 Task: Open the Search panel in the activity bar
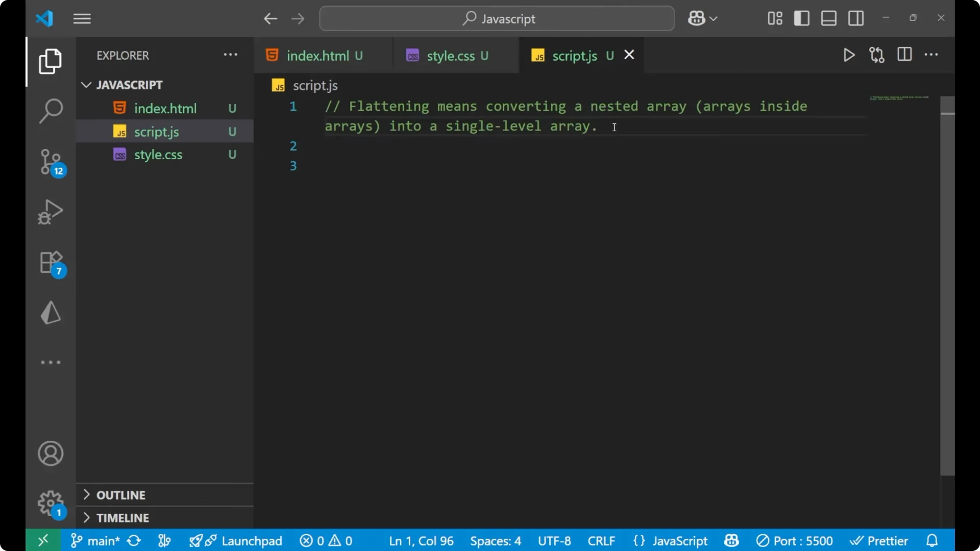tap(50, 110)
